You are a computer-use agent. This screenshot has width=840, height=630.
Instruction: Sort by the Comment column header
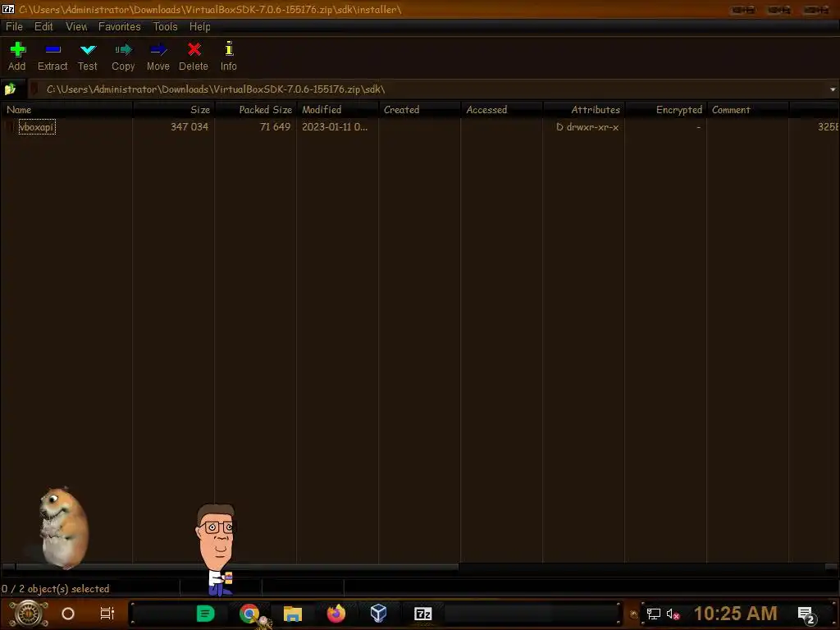pos(747,110)
